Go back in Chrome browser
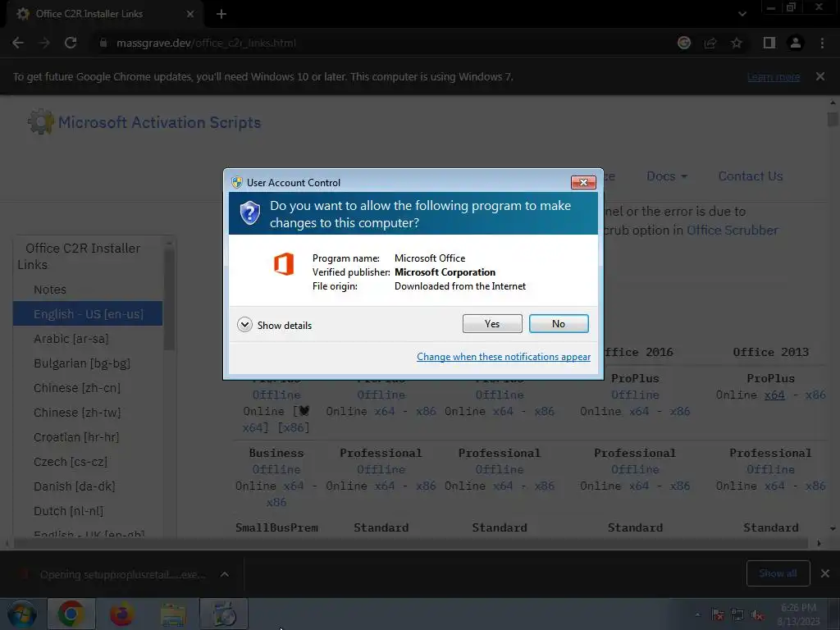Image resolution: width=840 pixels, height=630 pixels. (x=18, y=43)
